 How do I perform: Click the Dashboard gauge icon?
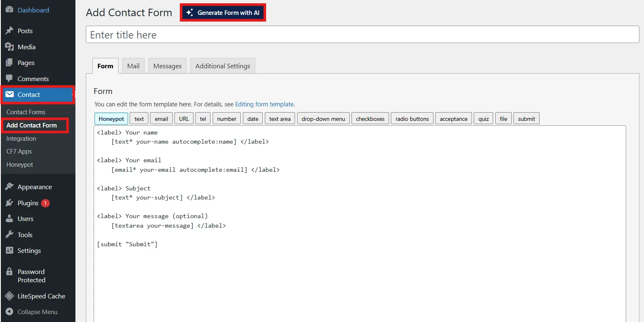(x=9, y=10)
